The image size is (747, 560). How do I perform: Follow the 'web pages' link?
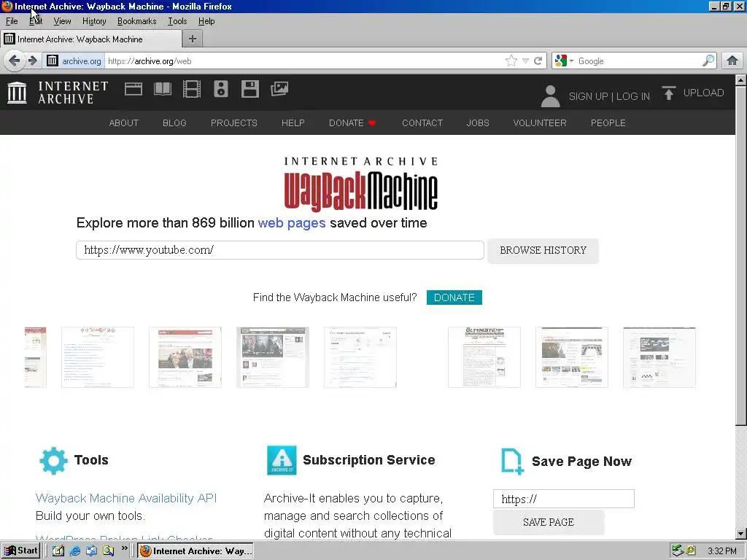292,223
